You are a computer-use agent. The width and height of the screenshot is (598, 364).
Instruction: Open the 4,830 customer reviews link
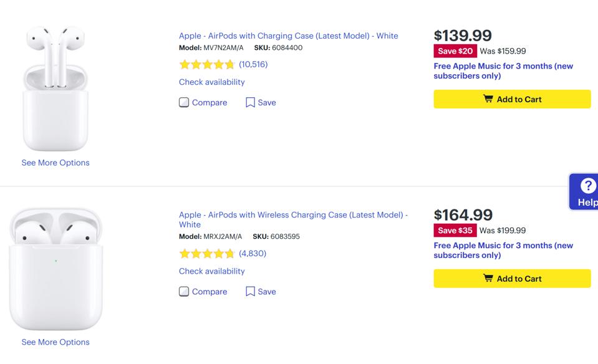[252, 253]
